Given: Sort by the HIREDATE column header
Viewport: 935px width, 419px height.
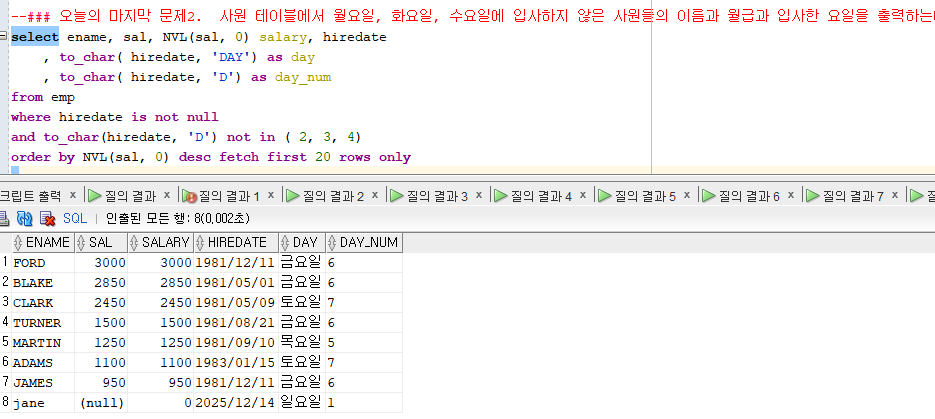Looking at the screenshot, I should tap(236, 243).
